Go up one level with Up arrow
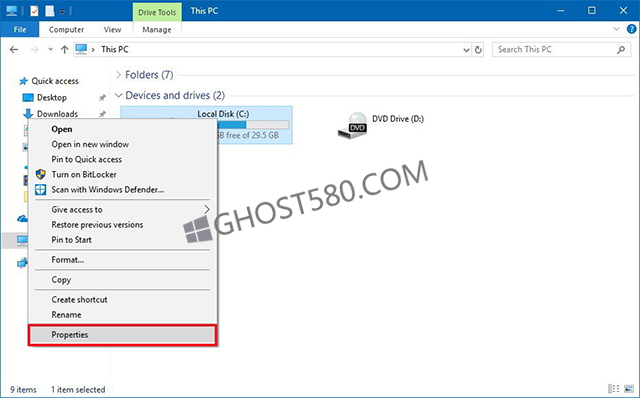Viewport: 640px width, 398px height. (x=64, y=49)
